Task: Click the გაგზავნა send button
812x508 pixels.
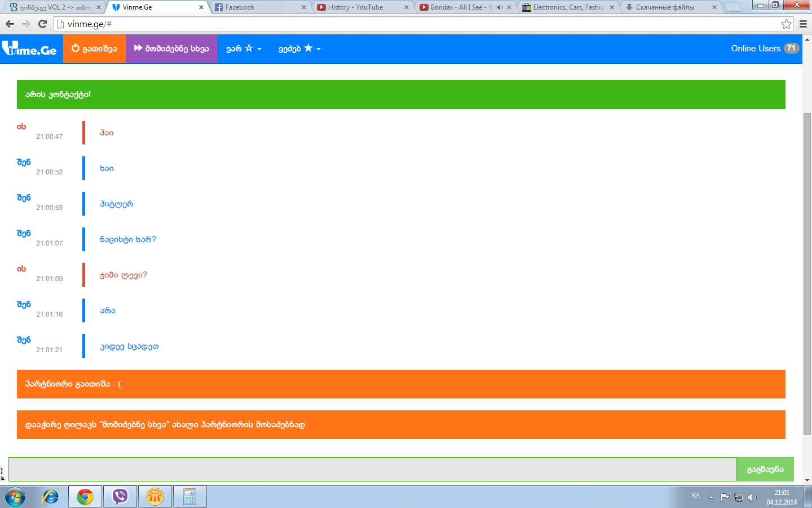Action: point(765,469)
